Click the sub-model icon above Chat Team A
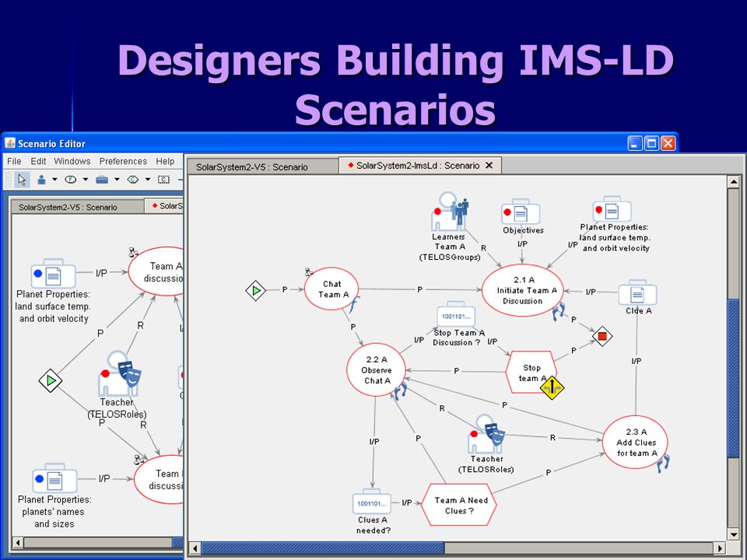This screenshot has width=747, height=560. point(309,272)
